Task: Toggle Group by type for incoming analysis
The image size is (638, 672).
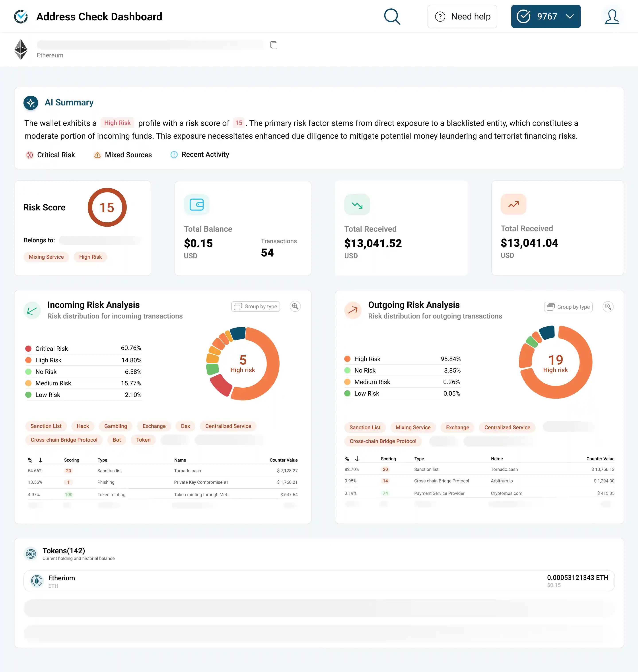Action: pyautogui.click(x=255, y=306)
